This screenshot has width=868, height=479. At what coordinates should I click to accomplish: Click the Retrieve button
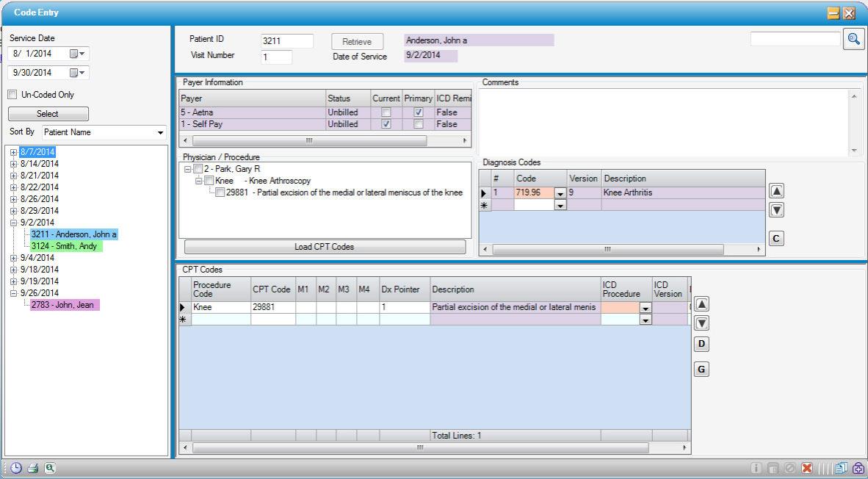pos(358,41)
